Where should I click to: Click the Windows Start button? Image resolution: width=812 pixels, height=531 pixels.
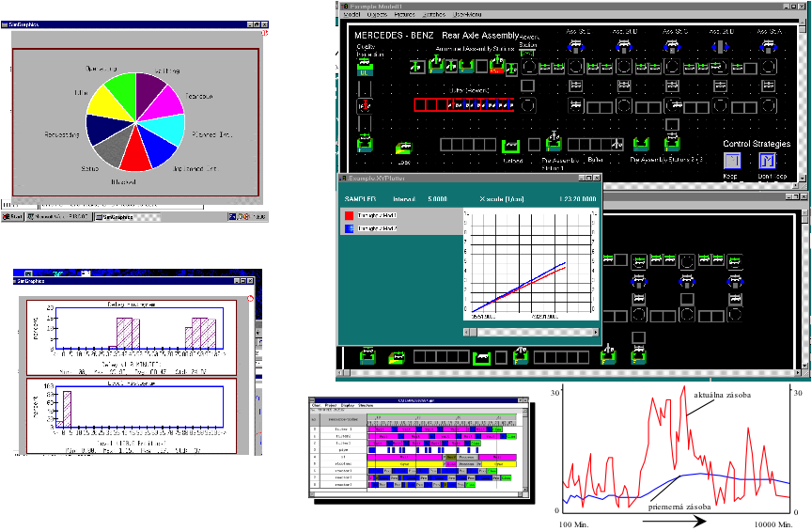click(x=13, y=217)
